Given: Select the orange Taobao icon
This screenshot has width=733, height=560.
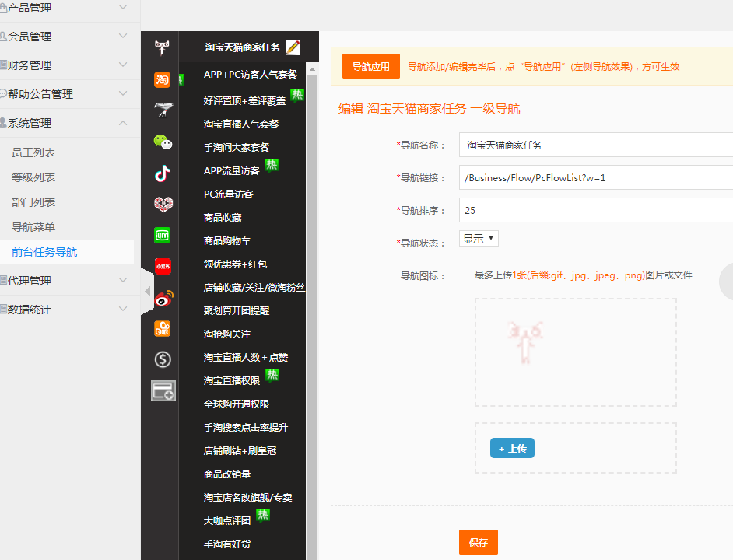Looking at the screenshot, I should click(x=162, y=79).
